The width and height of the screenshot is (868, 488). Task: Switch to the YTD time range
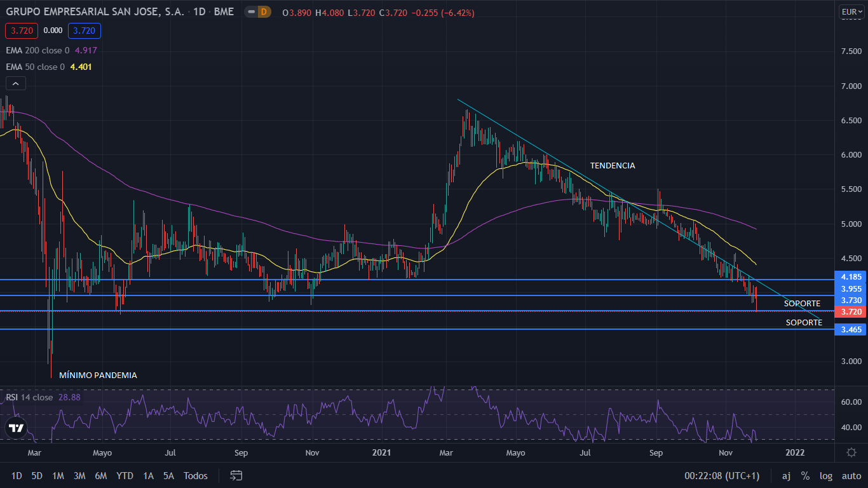[125, 476]
